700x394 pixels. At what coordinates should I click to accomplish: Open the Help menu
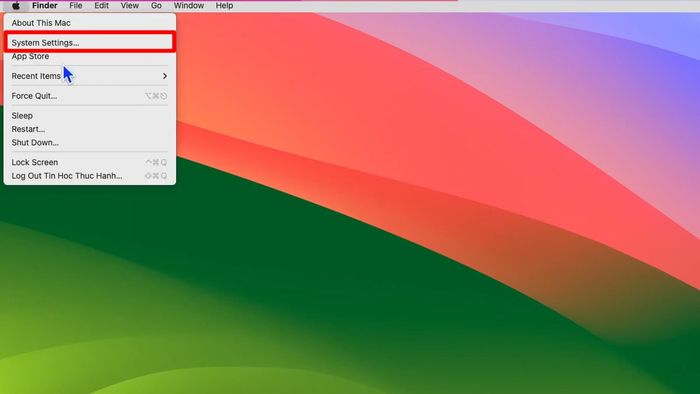tap(224, 6)
